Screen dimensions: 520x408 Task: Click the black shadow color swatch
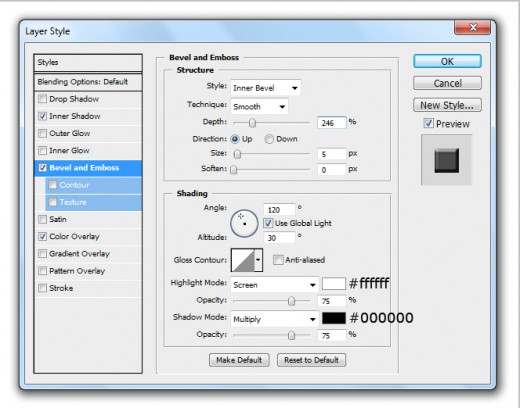tap(334, 318)
